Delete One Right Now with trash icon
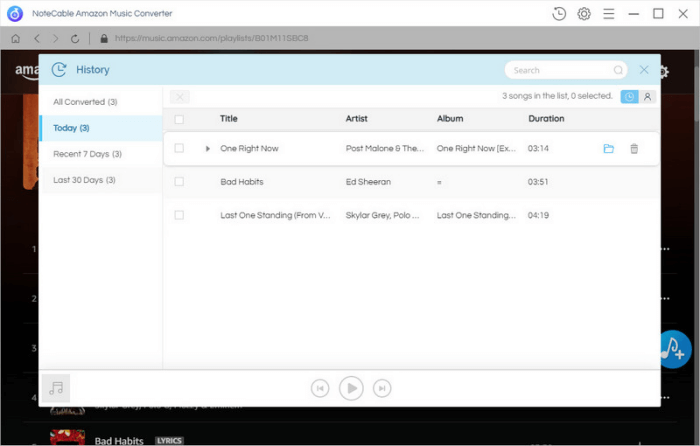The height and width of the screenshot is (446, 700). point(634,149)
